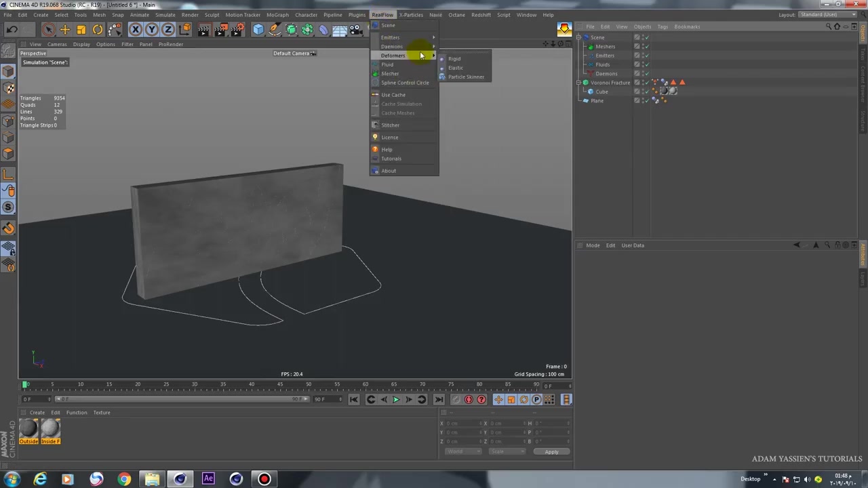868x488 pixels.
Task: Open Google Chrome from taskbar
Action: coord(124,479)
